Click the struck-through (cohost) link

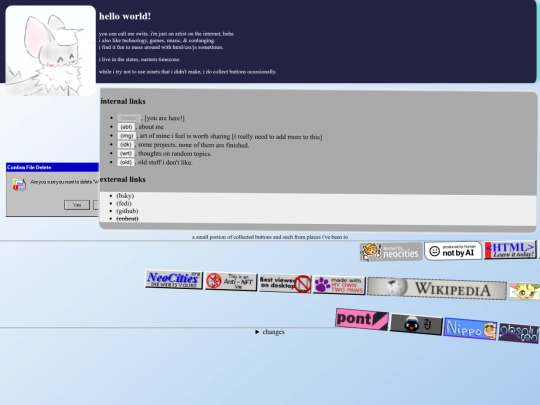coord(127,218)
